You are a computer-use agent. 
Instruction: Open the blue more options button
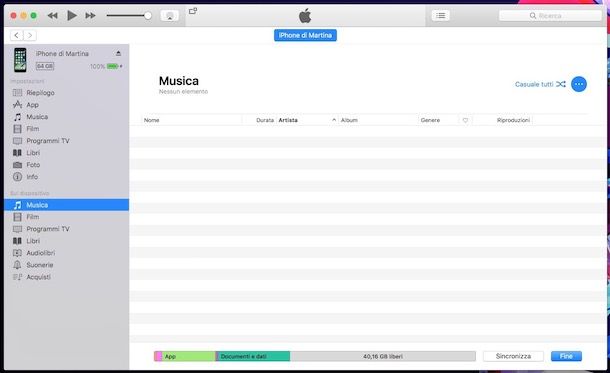click(x=579, y=84)
